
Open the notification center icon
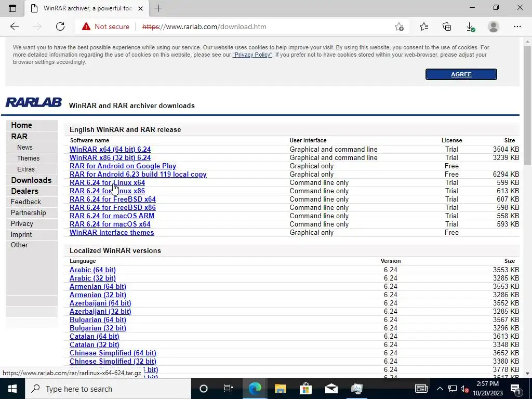click(516, 389)
